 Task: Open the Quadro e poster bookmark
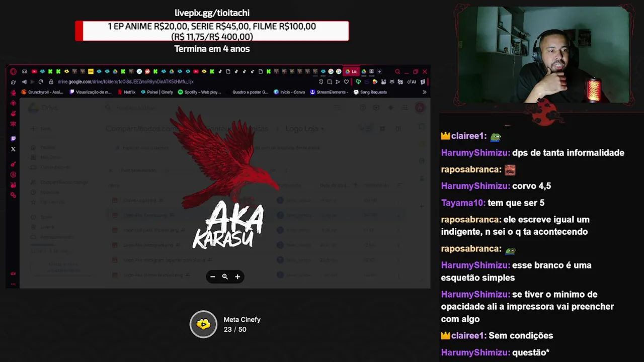click(x=247, y=92)
